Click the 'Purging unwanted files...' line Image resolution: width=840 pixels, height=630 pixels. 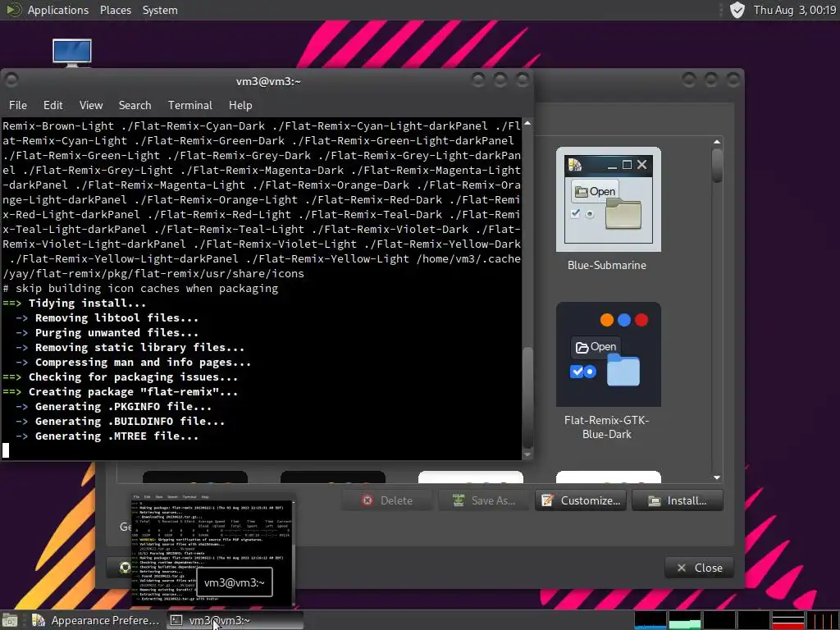pyautogui.click(x=116, y=333)
